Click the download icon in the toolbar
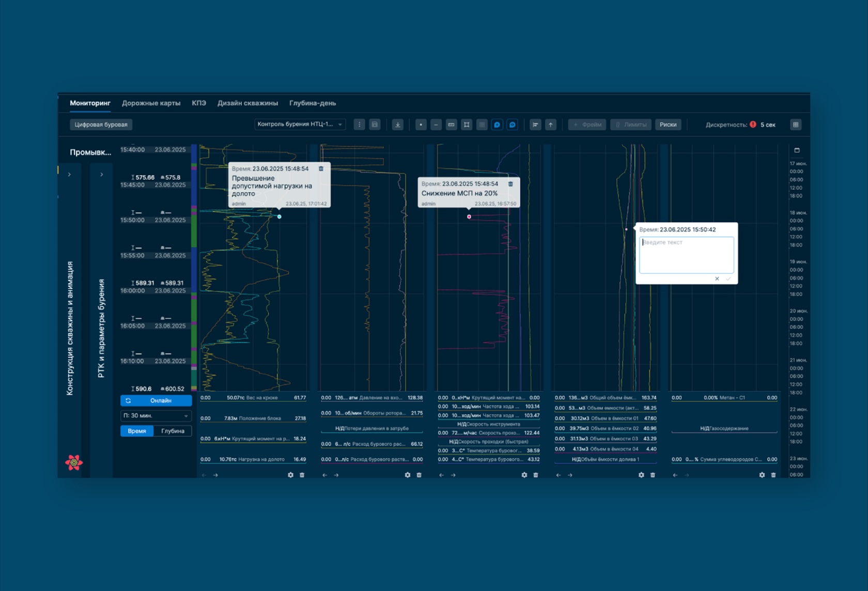868x591 pixels. click(x=397, y=125)
